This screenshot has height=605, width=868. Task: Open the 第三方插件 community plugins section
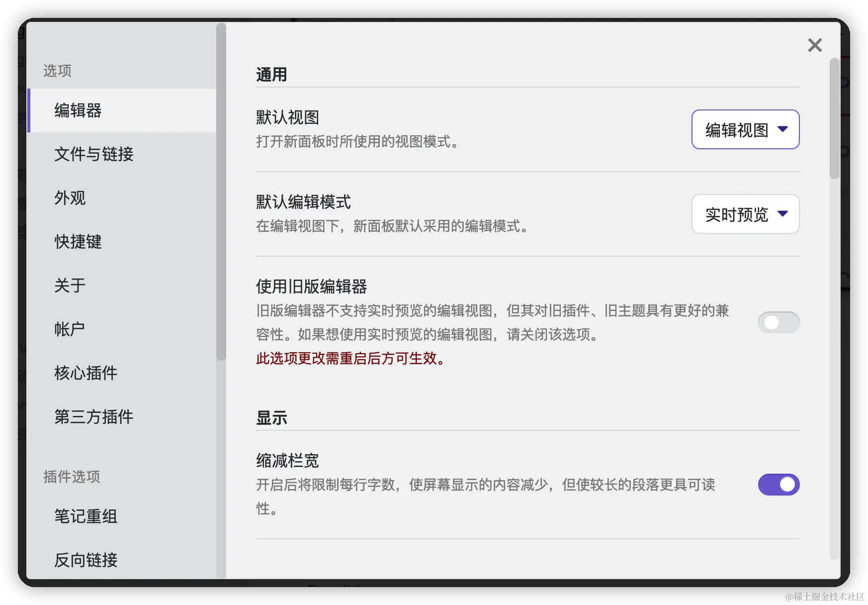(93, 417)
